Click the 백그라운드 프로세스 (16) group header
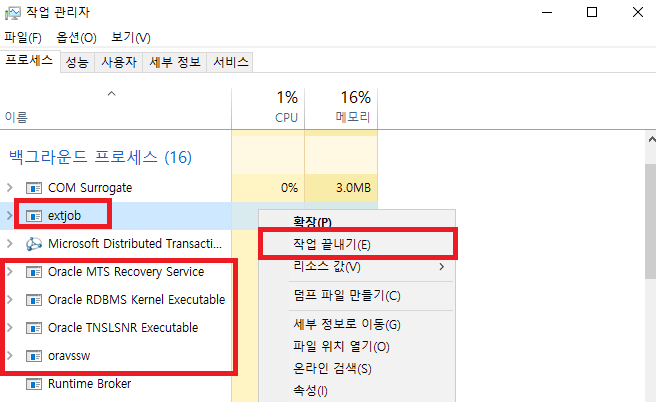This screenshot has height=402, width=656. tap(100, 157)
